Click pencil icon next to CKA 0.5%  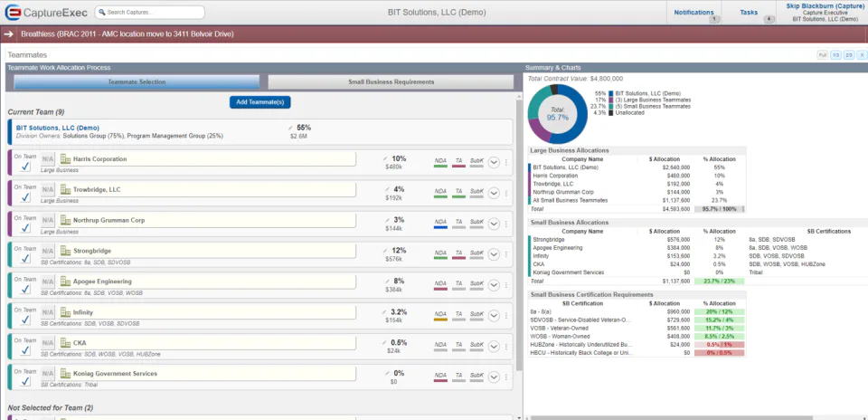[x=385, y=342]
